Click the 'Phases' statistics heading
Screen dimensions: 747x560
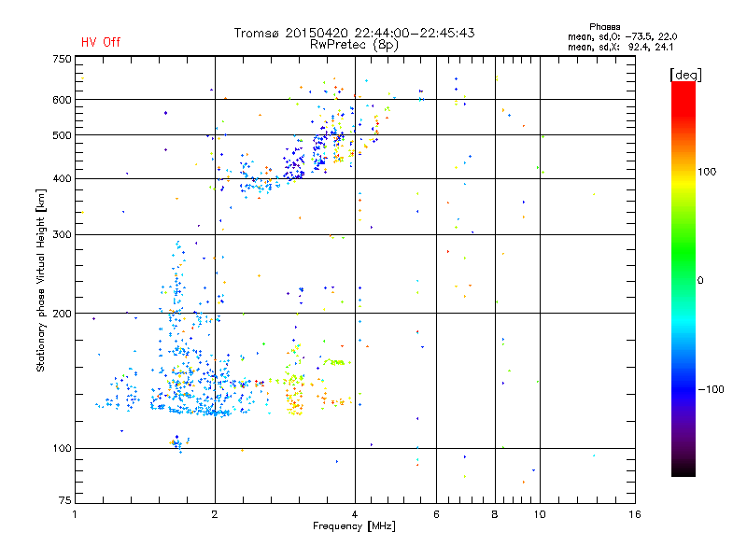point(604,27)
